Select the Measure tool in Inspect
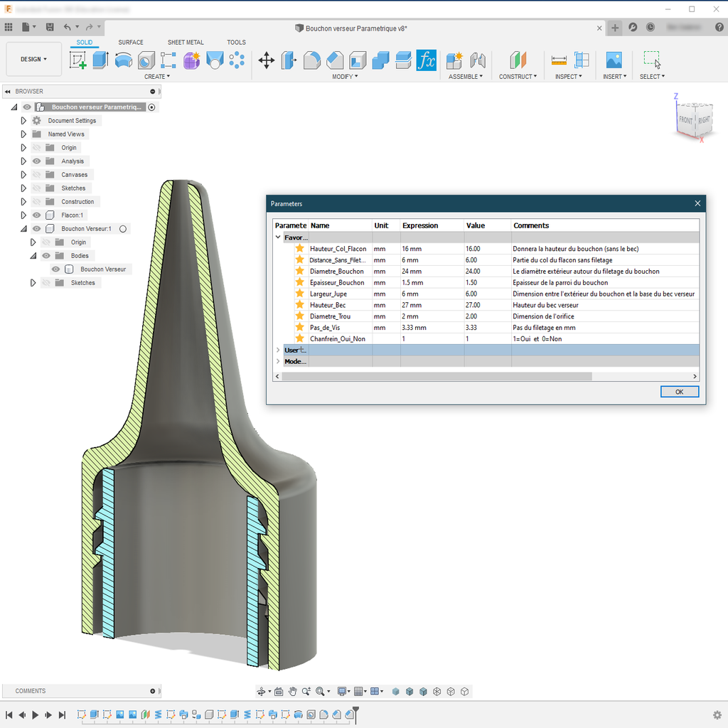Viewport: 728px width, 728px height. click(559, 60)
